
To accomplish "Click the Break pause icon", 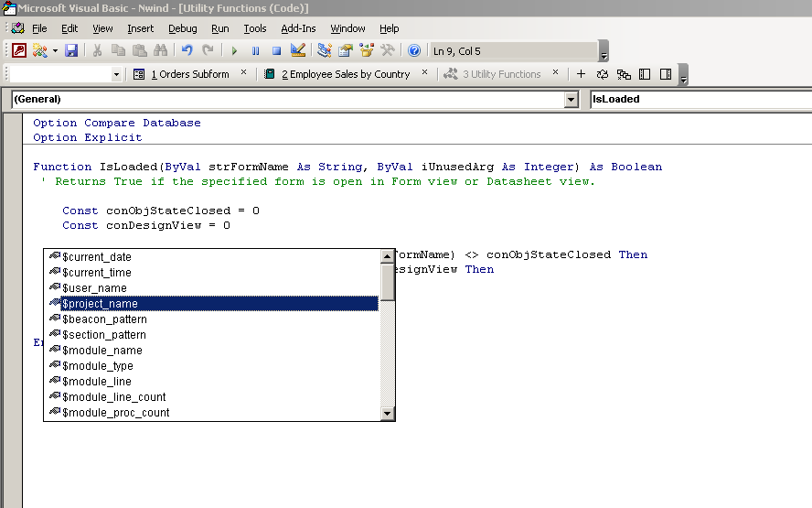I will coord(255,51).
